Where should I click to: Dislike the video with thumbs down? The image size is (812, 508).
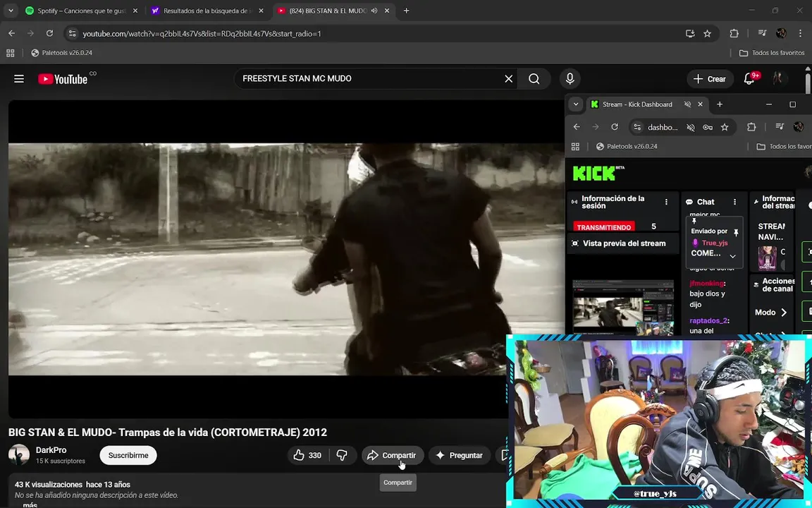pyautogui.click(x=342, y=455)
